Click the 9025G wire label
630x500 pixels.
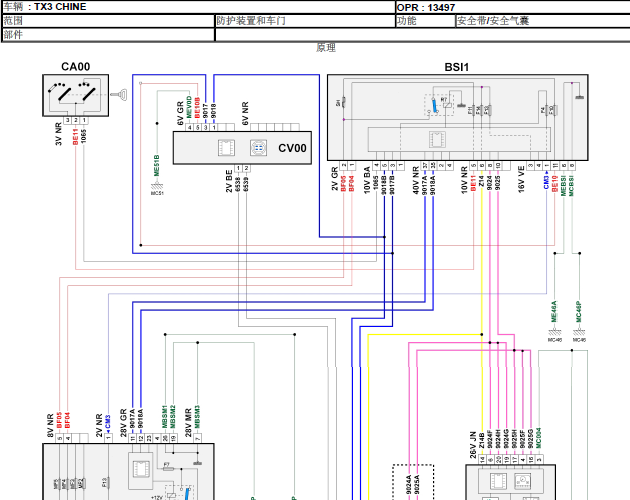[x=530, y=439]
